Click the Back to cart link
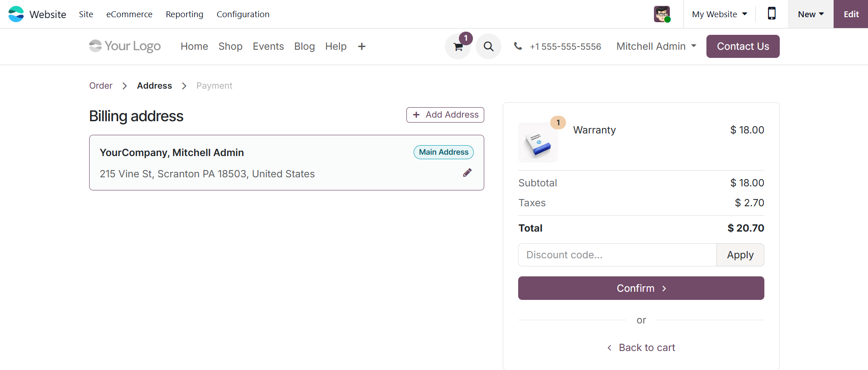This screenshot has height=370, width=868. 641,347
